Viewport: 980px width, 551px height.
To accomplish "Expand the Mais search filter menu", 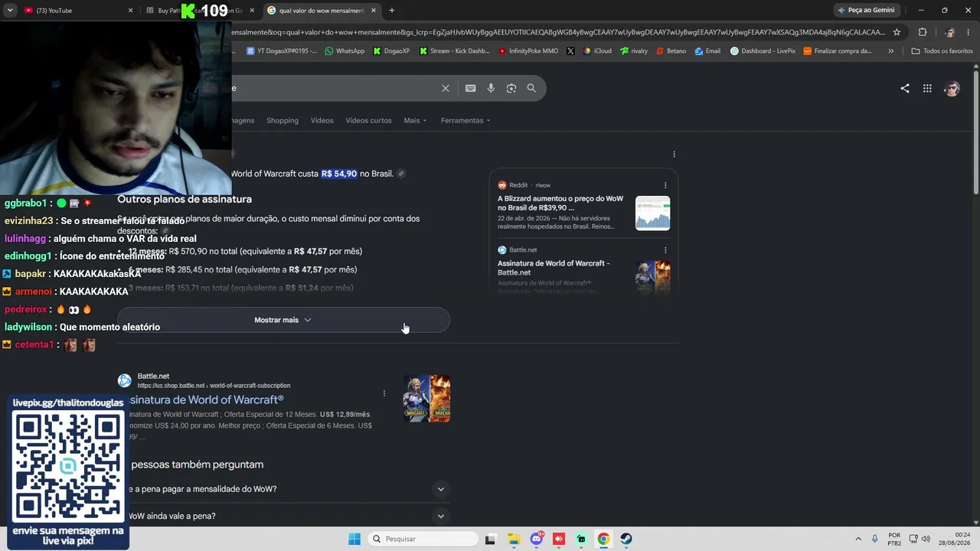I will pos(415,120).
